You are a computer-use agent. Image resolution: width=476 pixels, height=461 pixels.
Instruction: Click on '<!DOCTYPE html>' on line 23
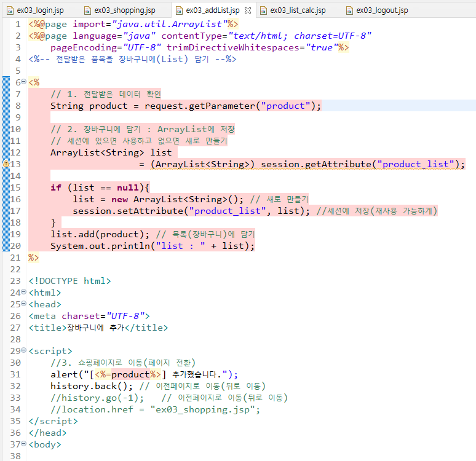[70, 281]
